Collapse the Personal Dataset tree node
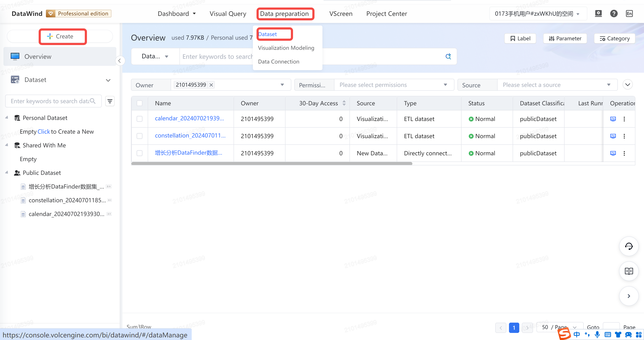The width and height of the screenshot is (644, 340). coord(7,117)
